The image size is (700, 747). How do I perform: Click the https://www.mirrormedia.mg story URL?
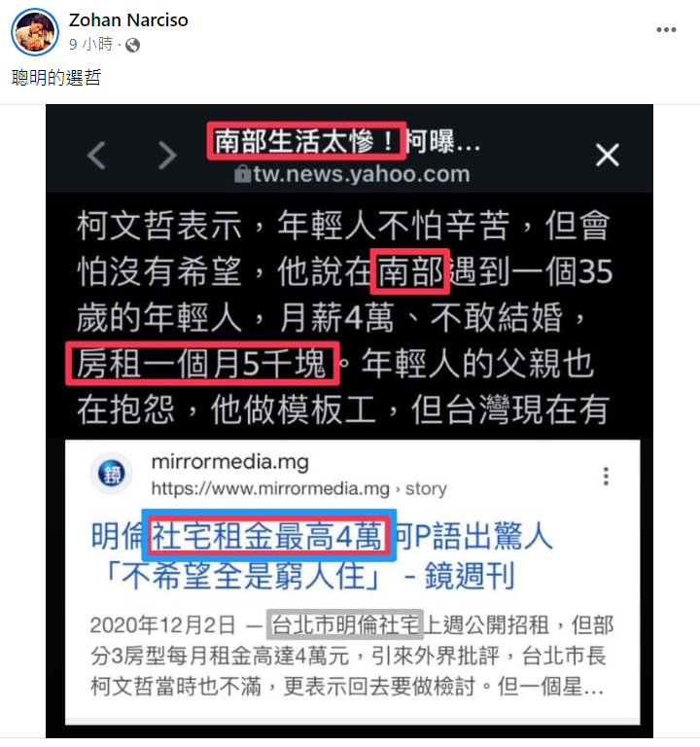click(x=299, y=489)
